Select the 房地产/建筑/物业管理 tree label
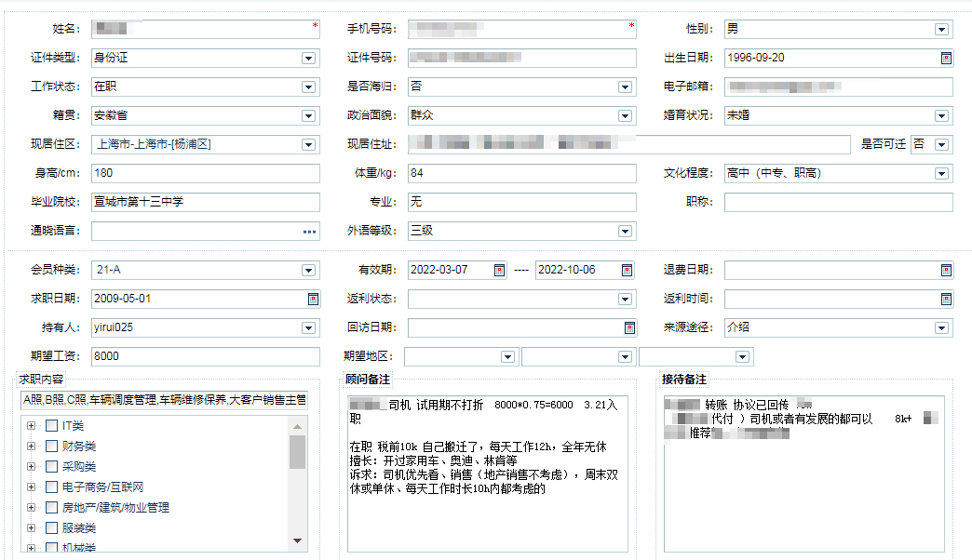The image size is (972, 560). tap(115, 507)
